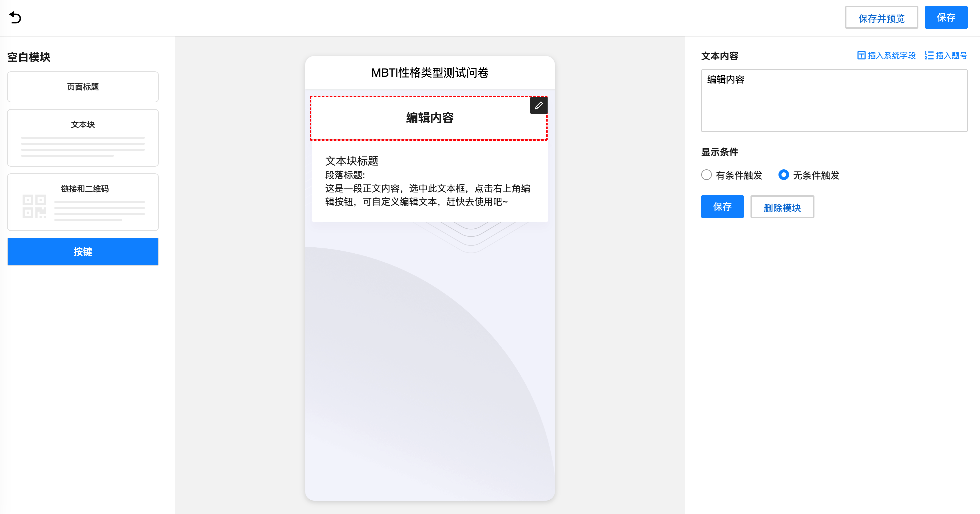This screenshot has height=514, width=980.
Task: Click 删除模块 button
Action: coord(782,207)
